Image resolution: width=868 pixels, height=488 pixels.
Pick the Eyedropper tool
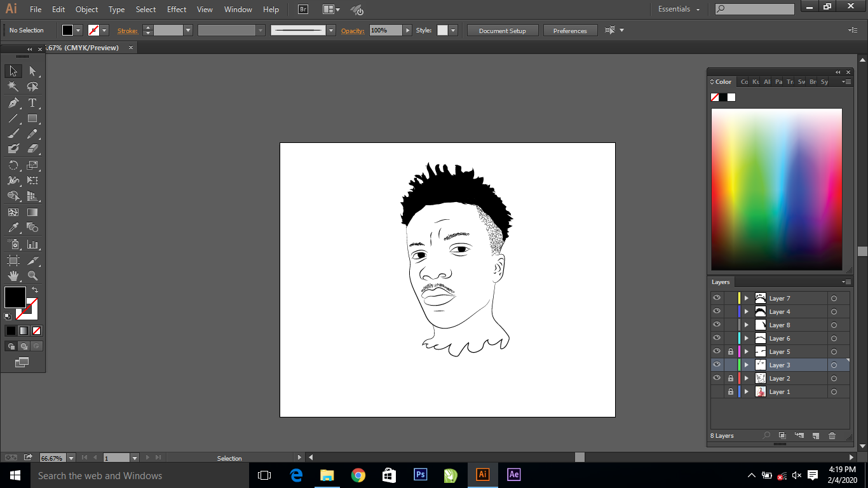[x=13, y=228]
